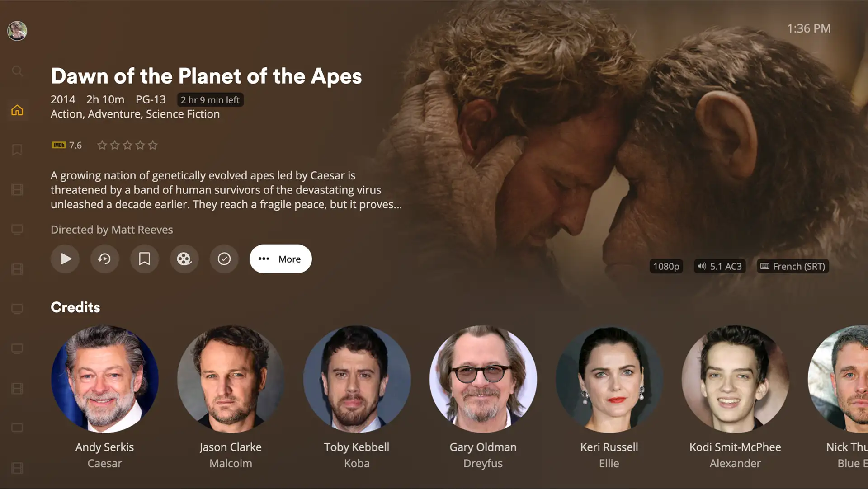Viewport: 868px width, 489px height.
Task: Rate the movie five stars
Action: pos(153,145)
